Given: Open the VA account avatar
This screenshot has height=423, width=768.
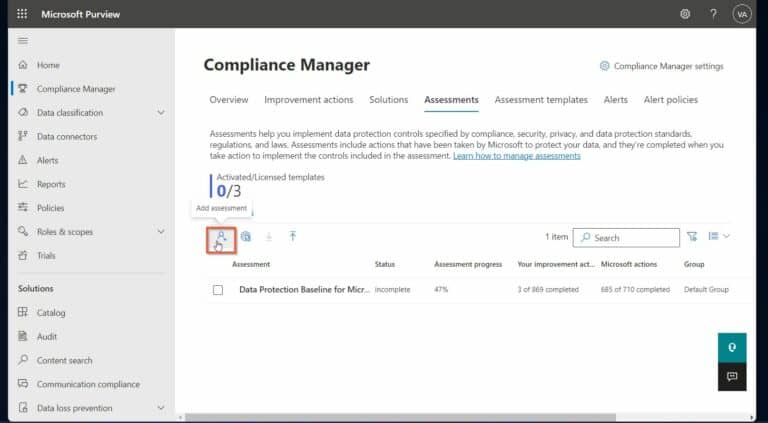Looking at the screenshot, I should (742, 14).
